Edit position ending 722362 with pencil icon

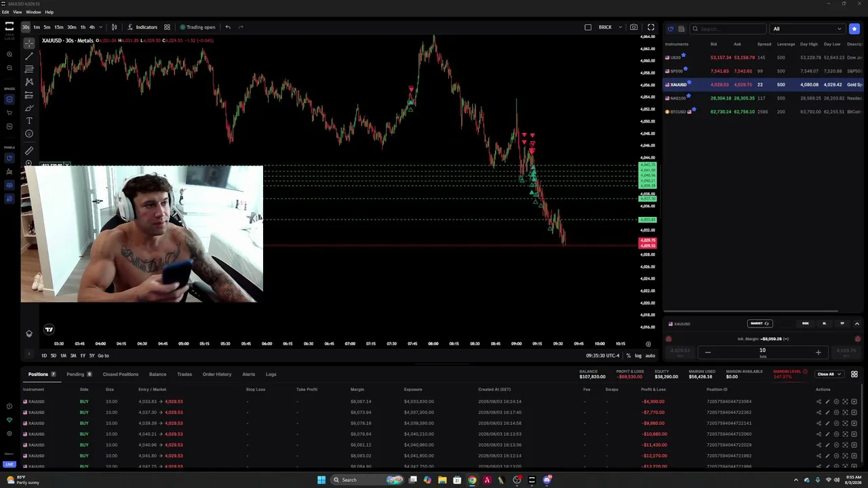827,412
